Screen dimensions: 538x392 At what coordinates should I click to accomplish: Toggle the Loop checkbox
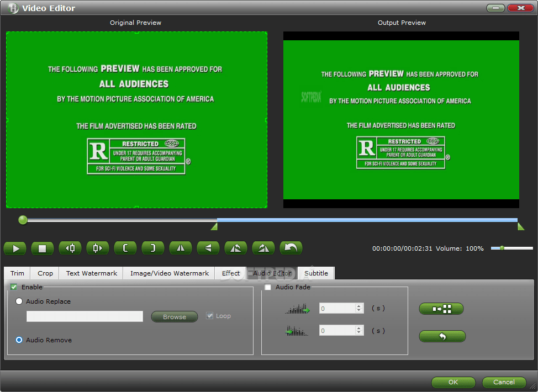pos(210,315)
